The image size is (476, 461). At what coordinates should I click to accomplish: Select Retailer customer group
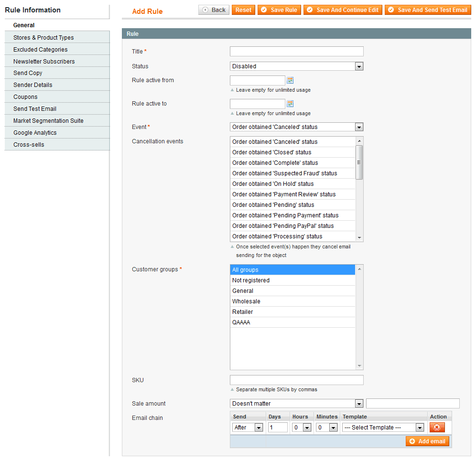pyautogui.click(x=292, y=312)
